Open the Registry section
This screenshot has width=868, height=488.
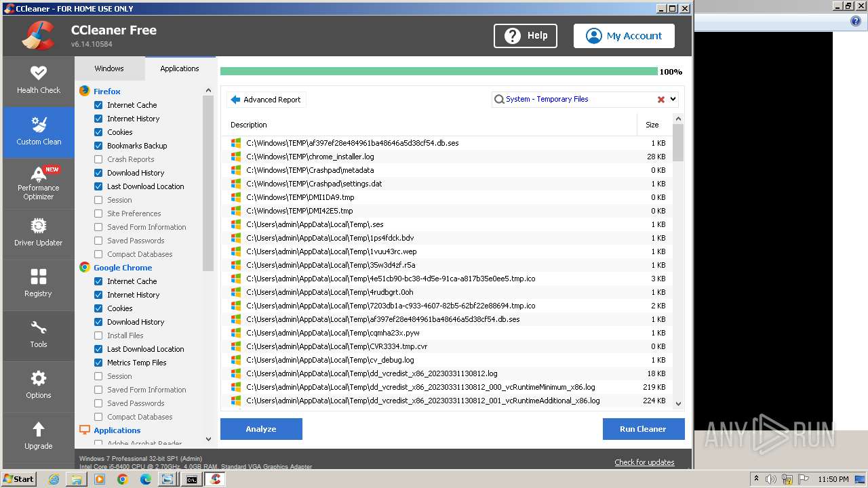(39, 285)
